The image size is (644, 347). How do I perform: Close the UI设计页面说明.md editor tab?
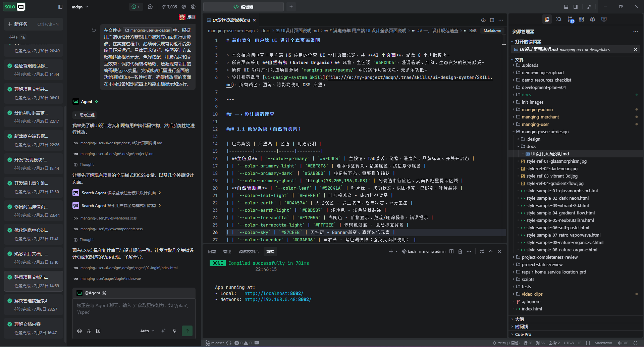(254, 20)
